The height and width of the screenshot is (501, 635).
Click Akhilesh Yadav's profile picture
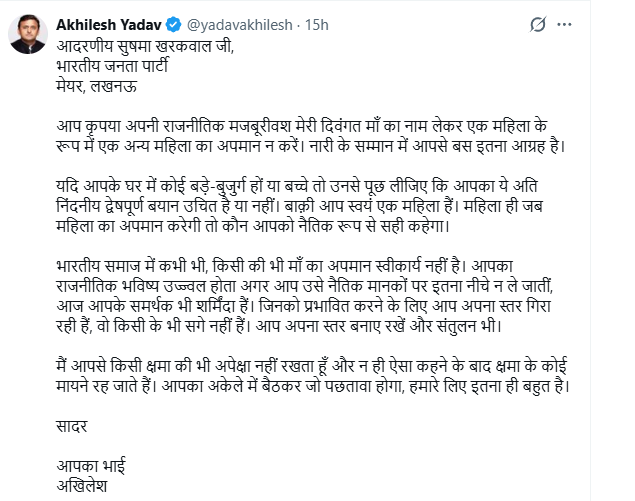(x=28, y=34)
